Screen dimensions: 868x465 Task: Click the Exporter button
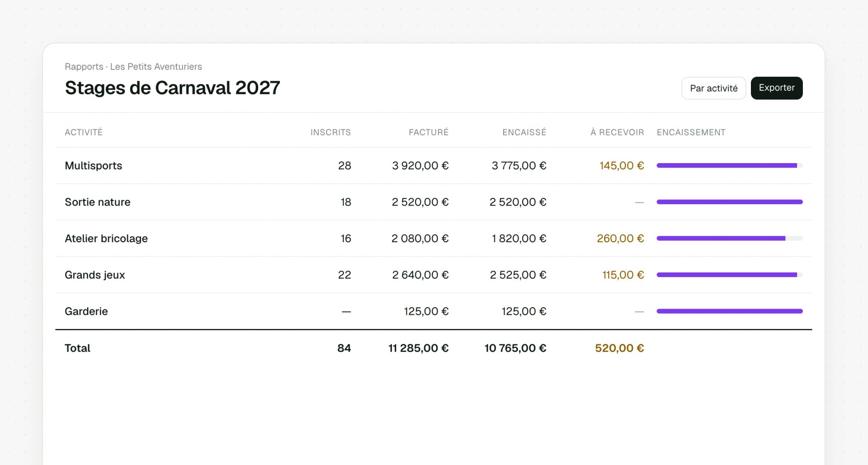point(776,88)
